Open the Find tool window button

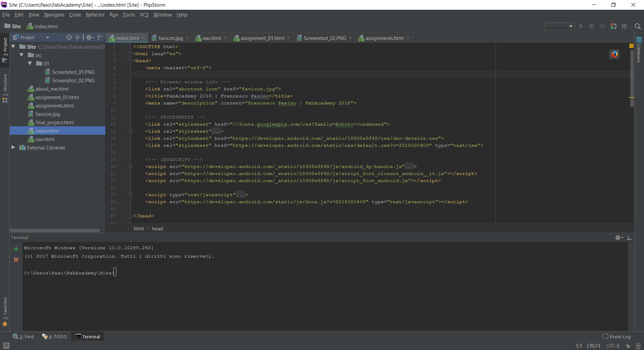[x=23, y=337]
